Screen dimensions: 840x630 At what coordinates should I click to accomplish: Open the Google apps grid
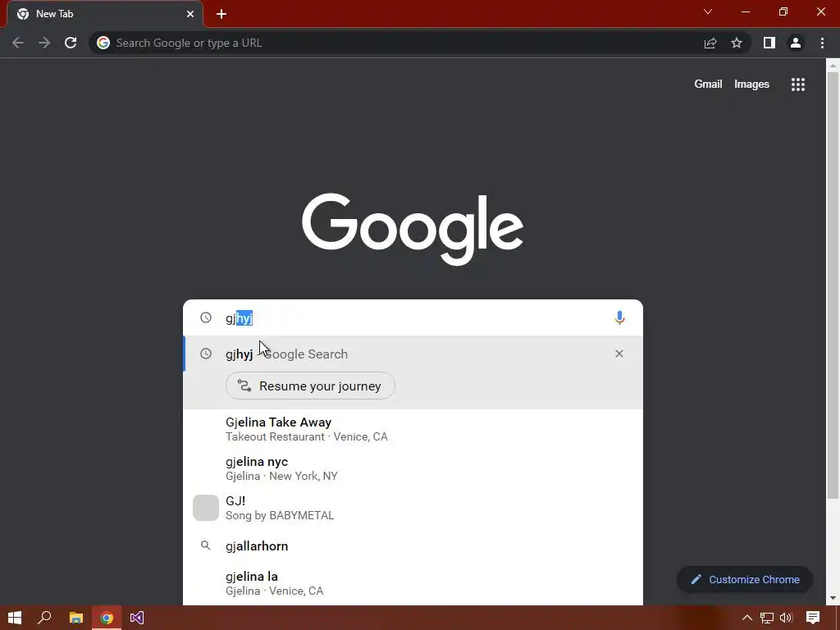tap(798, 84)
